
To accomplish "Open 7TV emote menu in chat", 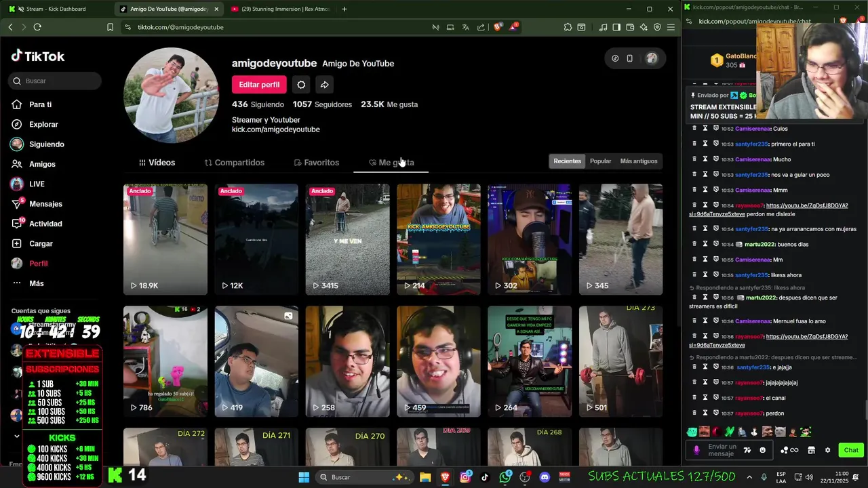I will coord(747,450).
